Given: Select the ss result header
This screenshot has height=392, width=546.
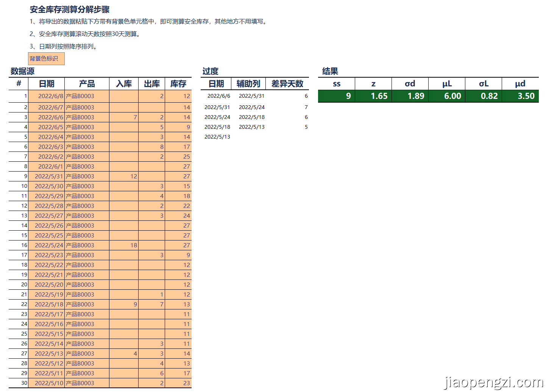Looking at the screenshot, I should [x=337, y=84].
